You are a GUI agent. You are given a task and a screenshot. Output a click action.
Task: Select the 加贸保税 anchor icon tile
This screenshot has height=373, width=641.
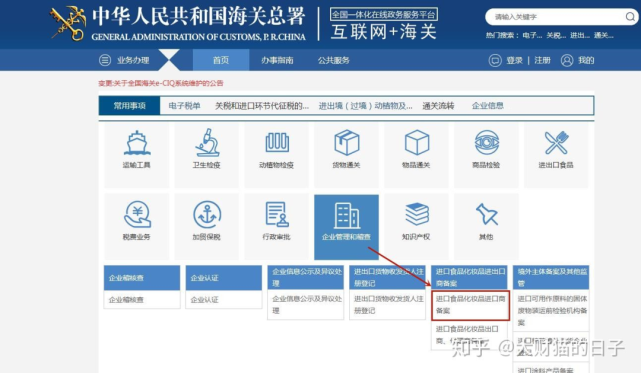click(207, 227)
